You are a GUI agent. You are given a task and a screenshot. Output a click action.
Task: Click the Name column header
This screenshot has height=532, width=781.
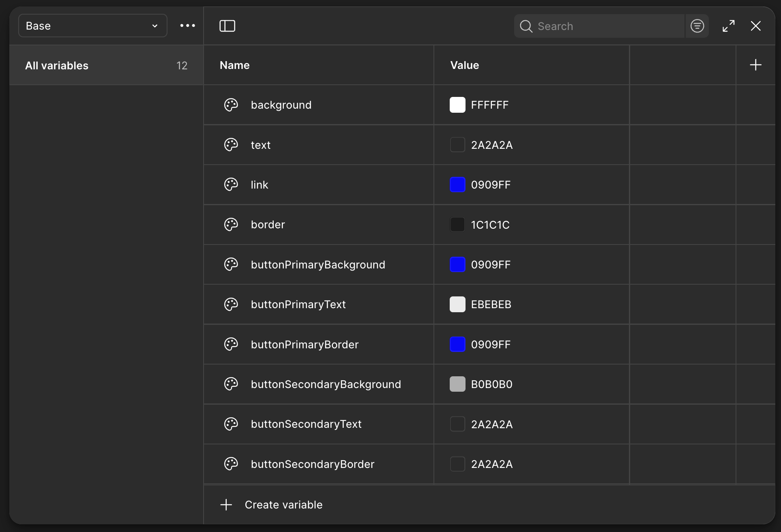pos(235,65)
